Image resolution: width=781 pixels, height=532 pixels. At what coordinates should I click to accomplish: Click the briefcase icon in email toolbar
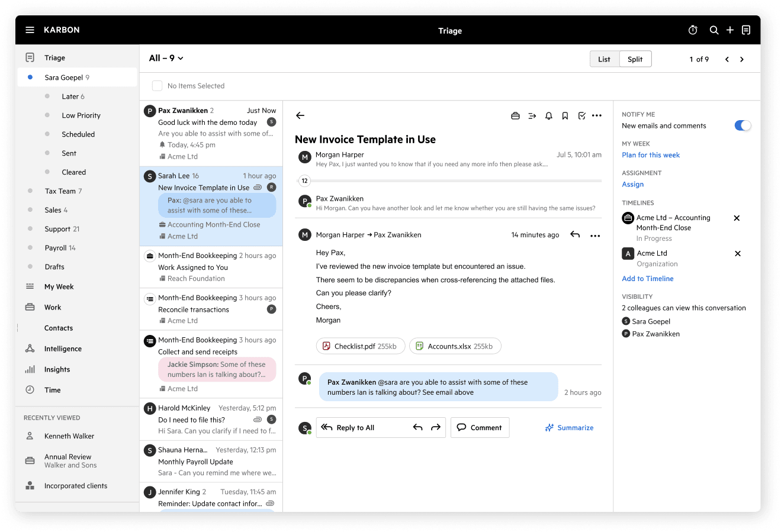point(515,116)
